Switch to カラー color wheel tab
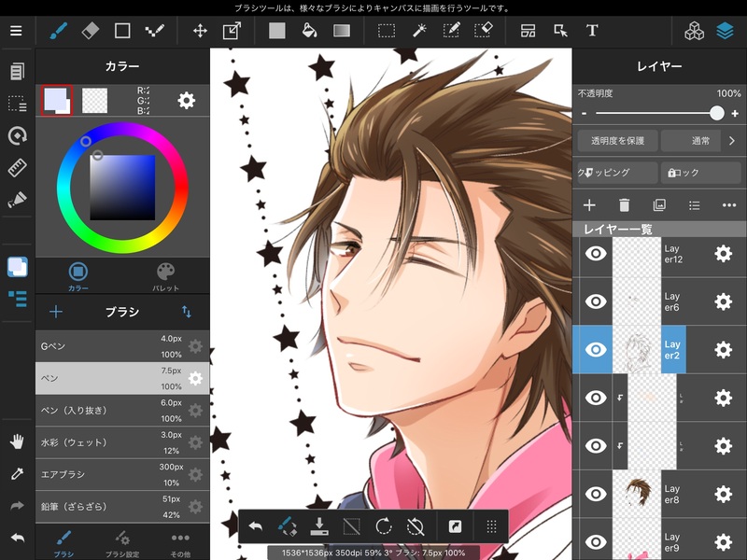Screen dimensions: 747x560 coord(78,276)
